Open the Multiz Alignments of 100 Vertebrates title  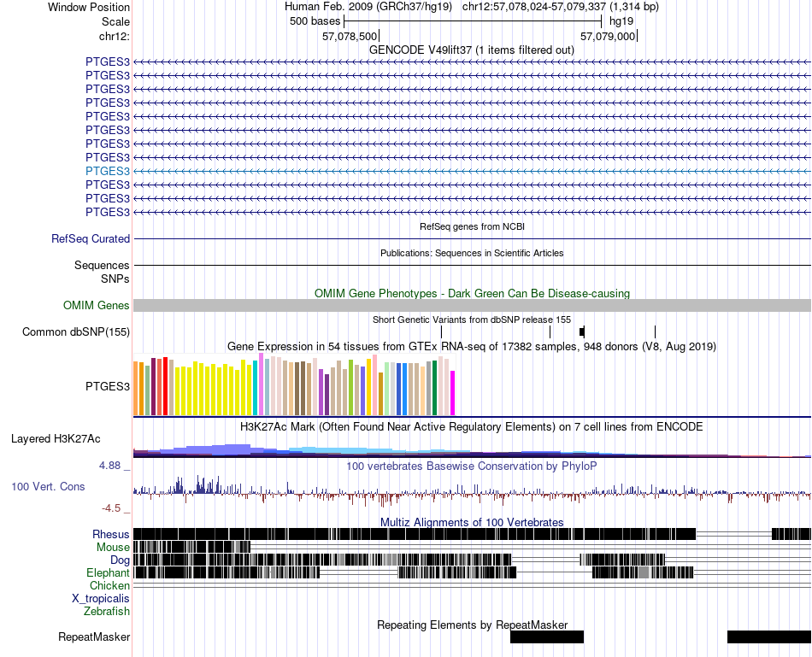coord(472,522)
